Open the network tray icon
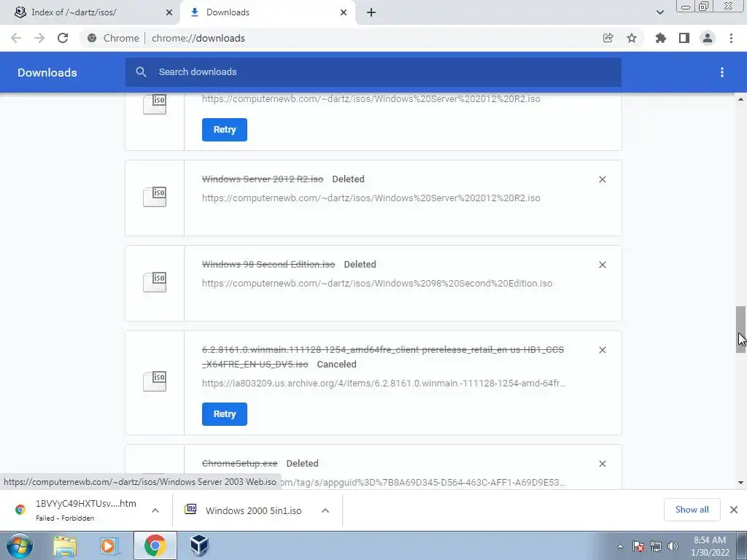The image size is (747, 560). [x=656, y=546]
